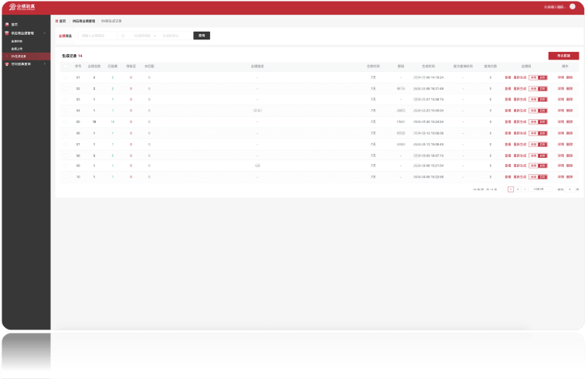Tick the checkbox for row 01
The height and width of the screenshot is (379, 588).
(66, 77)
